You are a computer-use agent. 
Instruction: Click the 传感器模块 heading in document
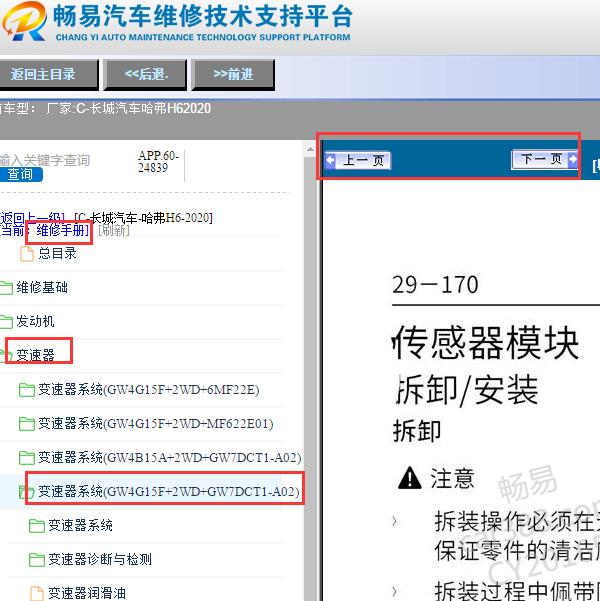click(x=486, y=343)
